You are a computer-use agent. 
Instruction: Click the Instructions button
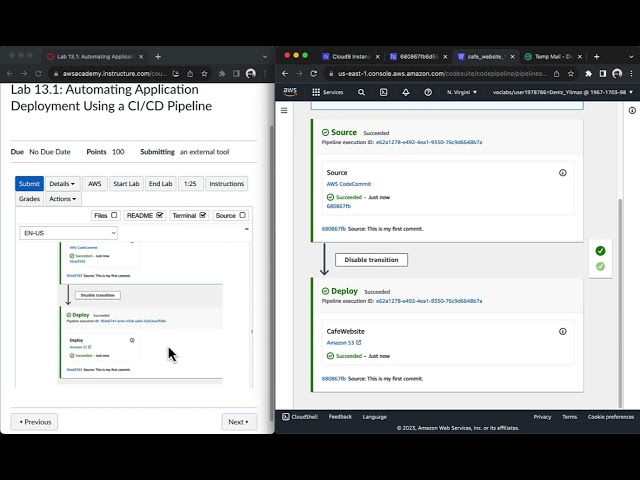pyautogui.click(x=227, y=184)
